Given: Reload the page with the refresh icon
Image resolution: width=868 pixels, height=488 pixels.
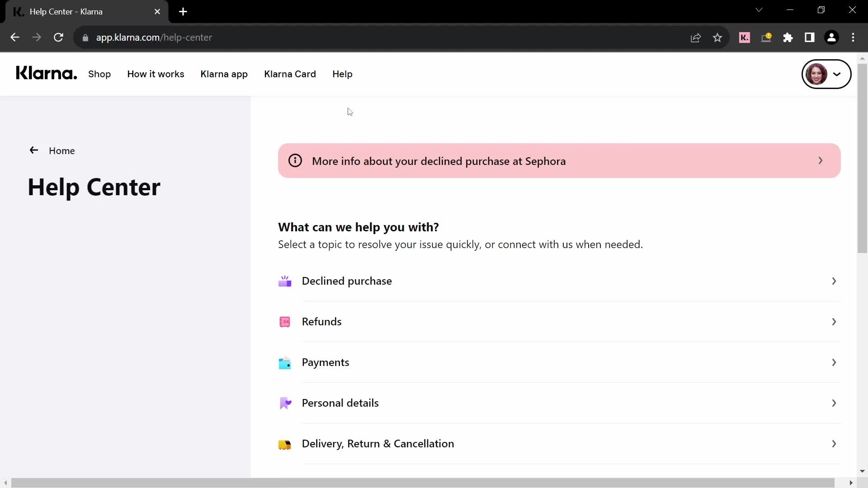Looking at the screenshot, I should (x=58, y=38).
